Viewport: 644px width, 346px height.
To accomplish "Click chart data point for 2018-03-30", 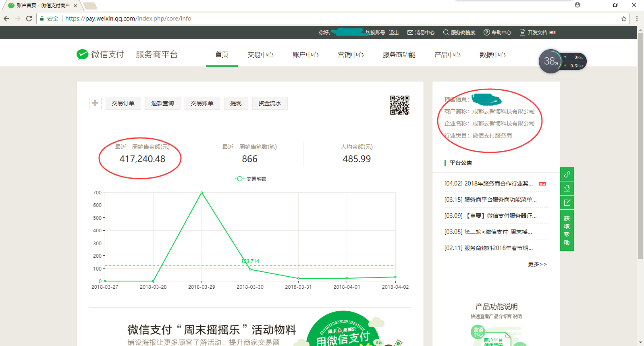I will tap(250, 269).
